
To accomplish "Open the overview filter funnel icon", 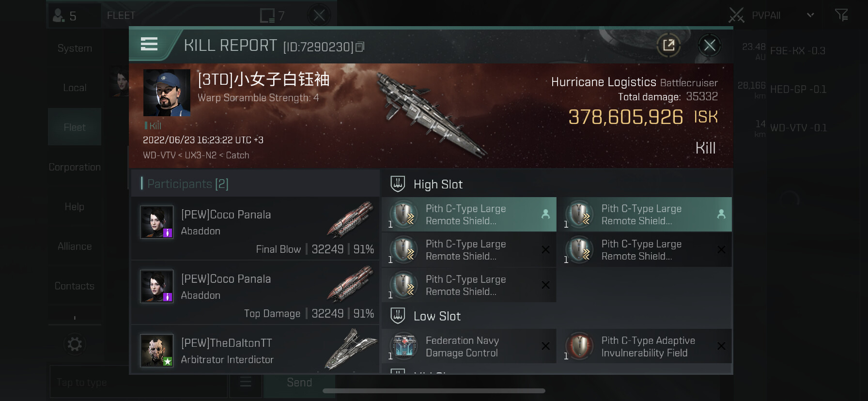I will coord(841,15).
